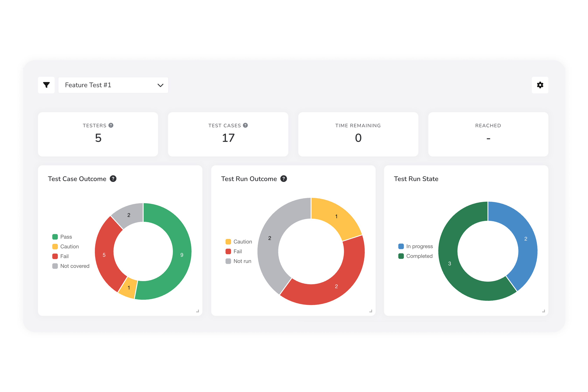The image size is (588, 392).
Task: Click the help icon next to TESTERS
Action: click(111, 125)
